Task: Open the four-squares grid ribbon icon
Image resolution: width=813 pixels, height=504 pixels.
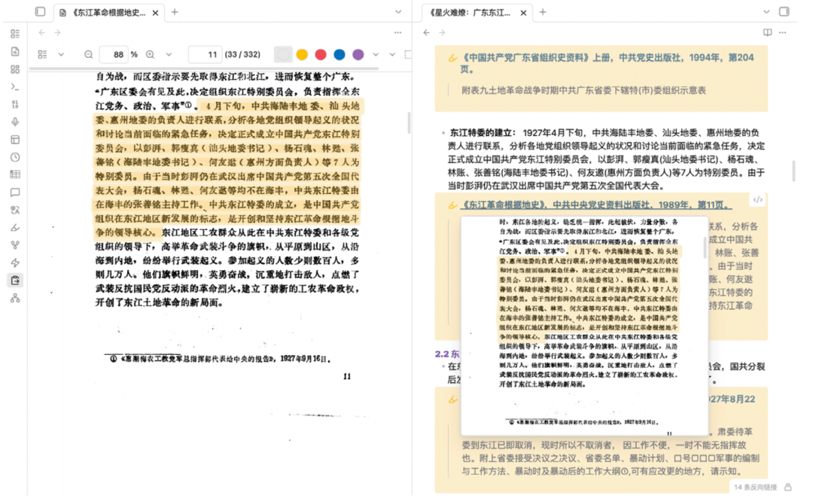Action: (15, 69)
